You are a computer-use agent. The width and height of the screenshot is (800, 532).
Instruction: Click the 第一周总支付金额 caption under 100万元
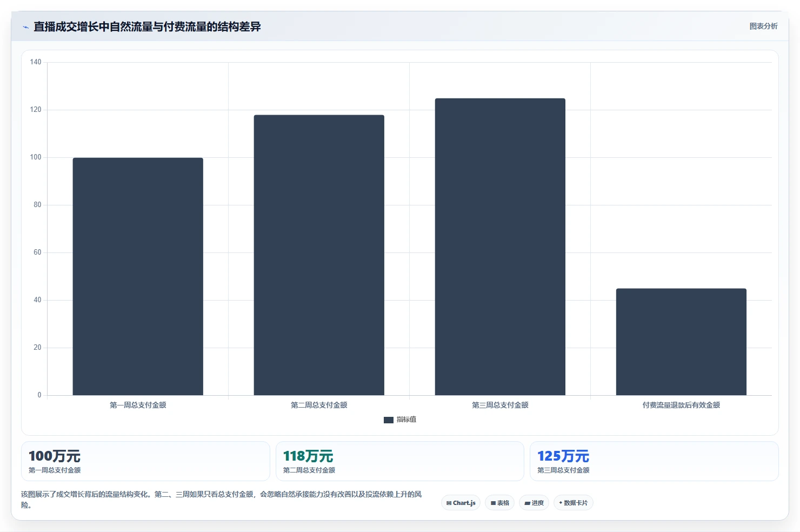click(55, 470)
